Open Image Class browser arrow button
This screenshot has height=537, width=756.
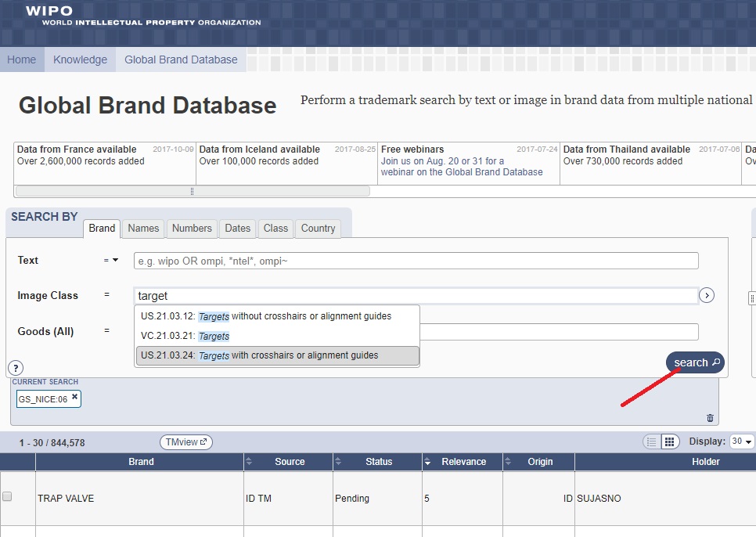click(x=707, y=295)
